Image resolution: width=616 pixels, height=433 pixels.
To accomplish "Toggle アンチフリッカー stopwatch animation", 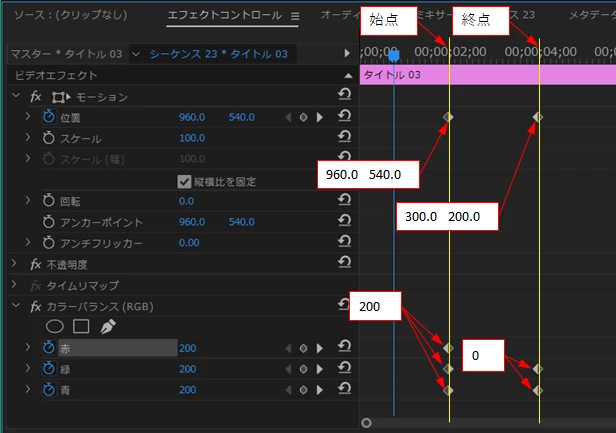I will (49, 243).
